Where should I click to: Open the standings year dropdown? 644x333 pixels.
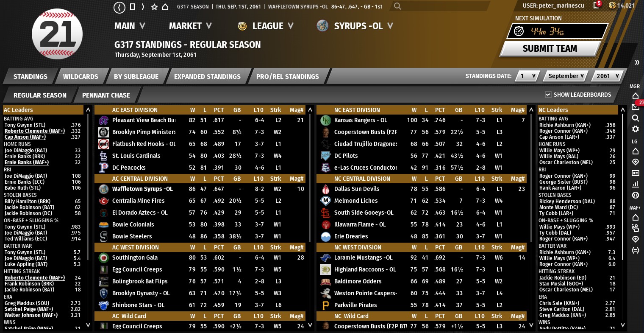(608, 76)
